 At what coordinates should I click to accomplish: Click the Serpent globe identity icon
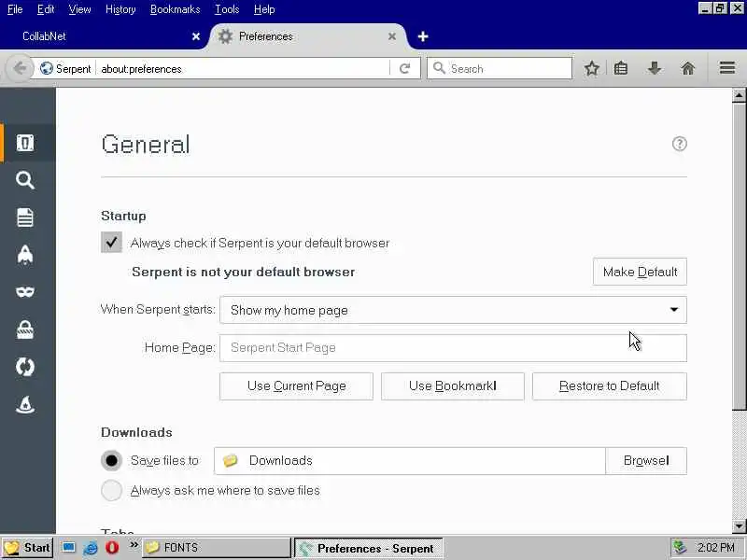click(46, 68)
